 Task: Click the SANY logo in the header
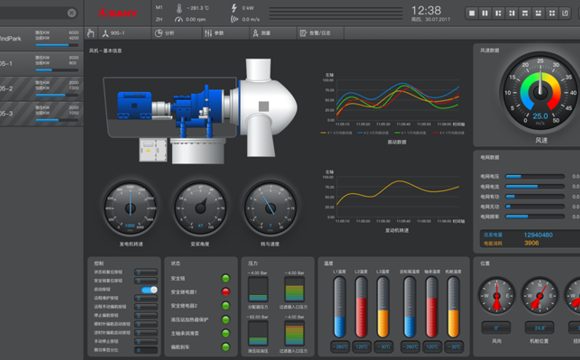pos(118,13)
